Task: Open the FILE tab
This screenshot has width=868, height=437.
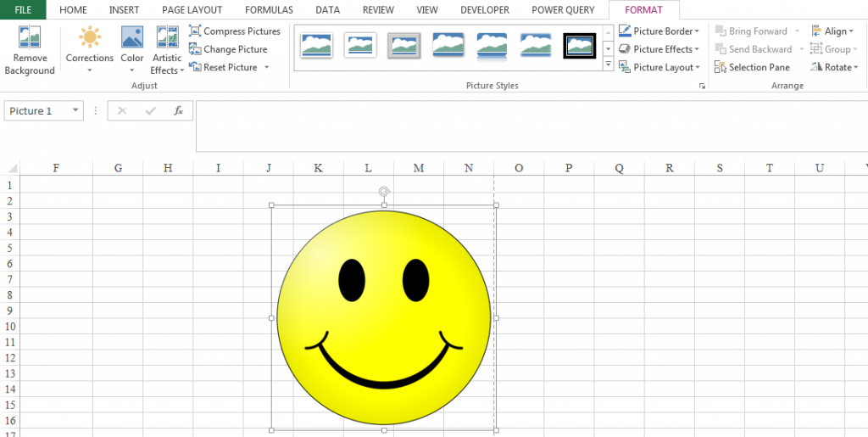Action: [23, 10]
